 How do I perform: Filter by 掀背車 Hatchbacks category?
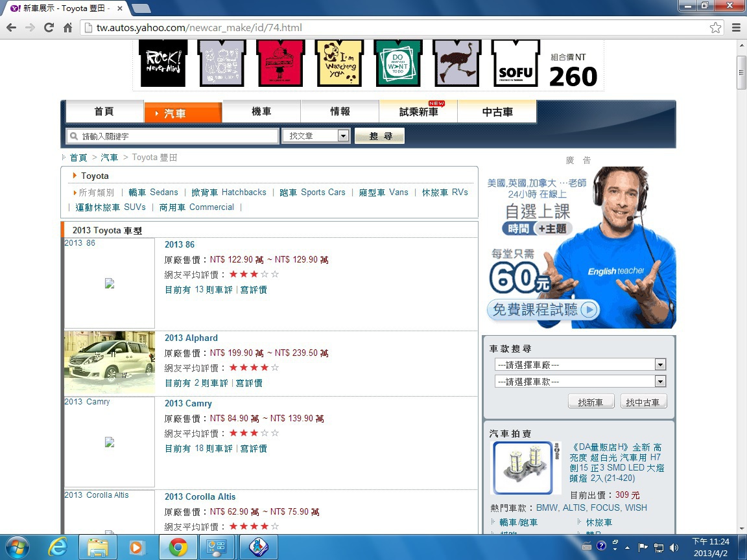229,192
